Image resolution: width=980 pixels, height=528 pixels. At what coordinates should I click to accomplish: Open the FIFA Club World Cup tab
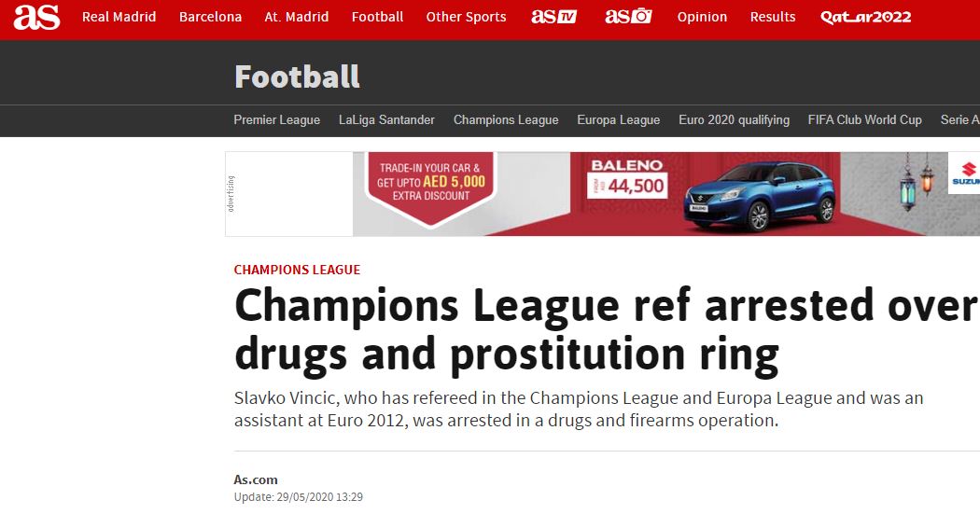[864, 119]
